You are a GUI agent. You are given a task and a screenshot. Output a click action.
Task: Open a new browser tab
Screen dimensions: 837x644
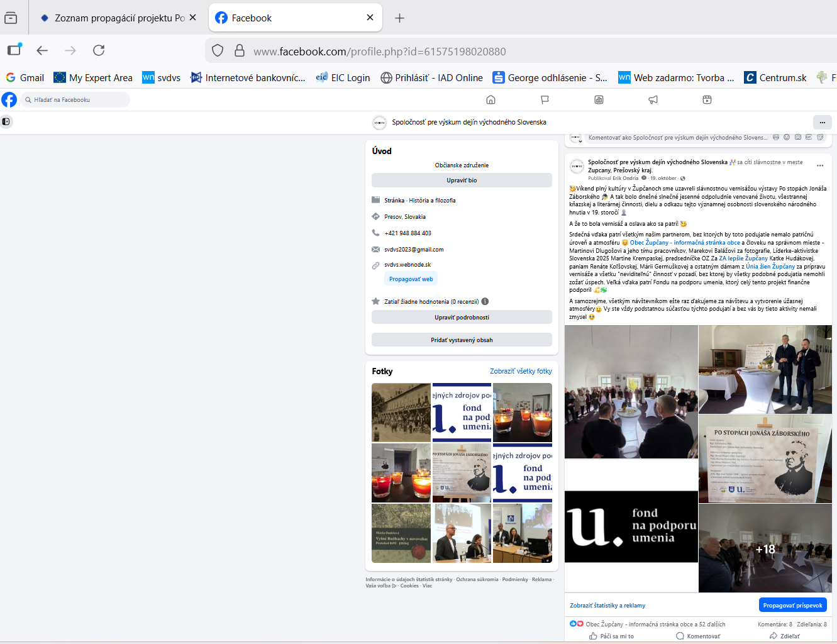click(x=399, y=18)
